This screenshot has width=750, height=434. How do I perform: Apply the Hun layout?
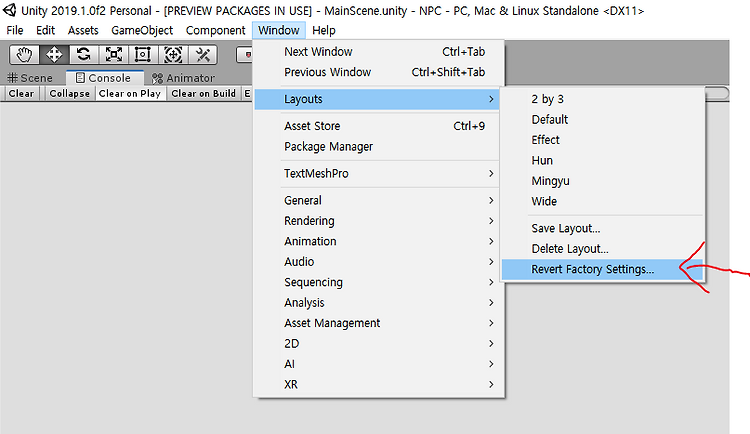coord(602,160)
